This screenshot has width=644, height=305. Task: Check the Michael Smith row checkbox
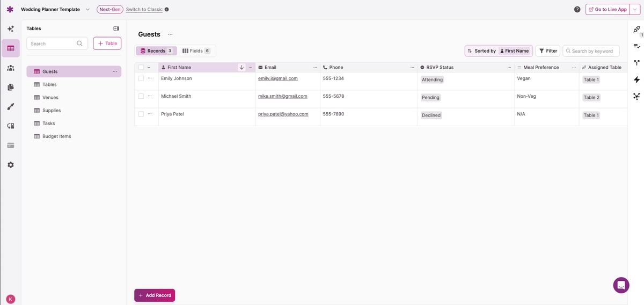(141, 96)
